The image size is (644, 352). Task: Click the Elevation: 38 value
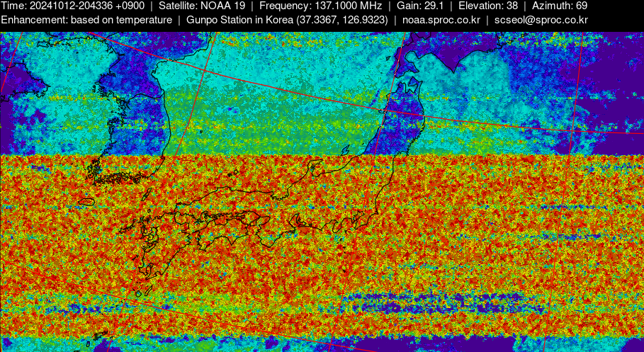tap(488, 6)
